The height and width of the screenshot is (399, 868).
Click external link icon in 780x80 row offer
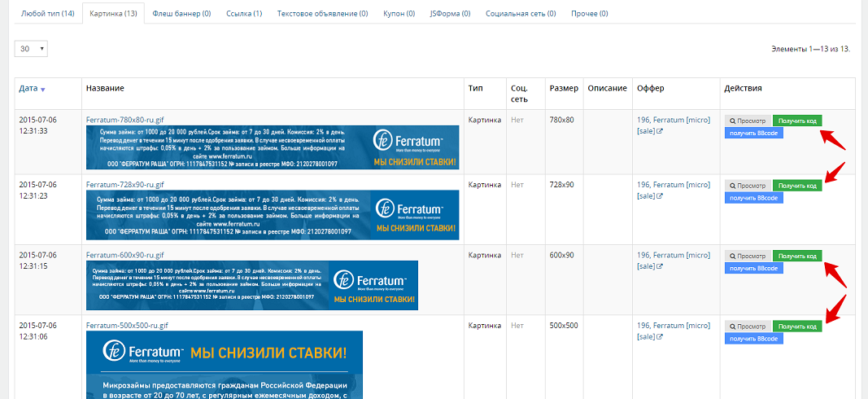tap(659, 131)
